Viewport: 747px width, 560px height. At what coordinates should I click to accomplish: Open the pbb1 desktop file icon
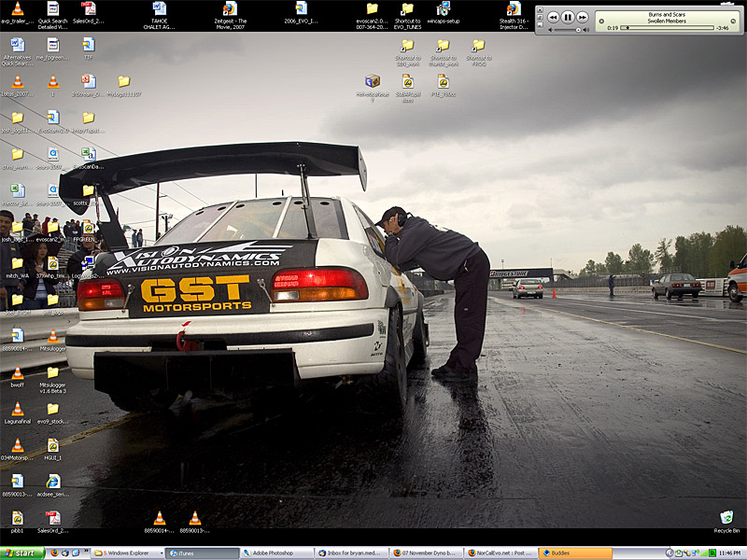pos(18,522)
